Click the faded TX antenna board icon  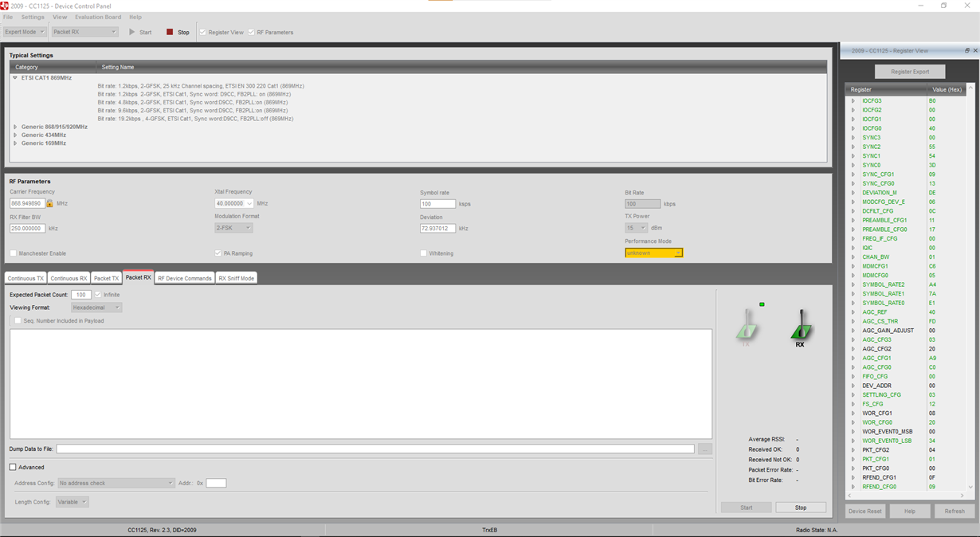[x=747, y=327]
